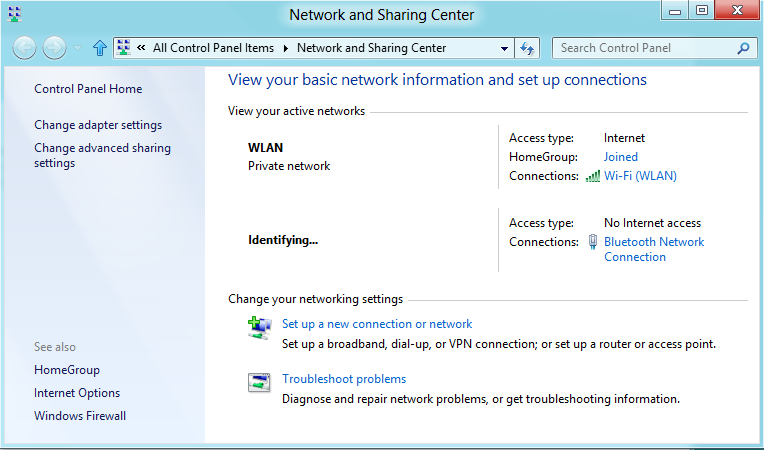Image resolution: width=764 pixels, height=450 pixels.
Task: Expand the address bar history dropdown
Action: (504, 48)
